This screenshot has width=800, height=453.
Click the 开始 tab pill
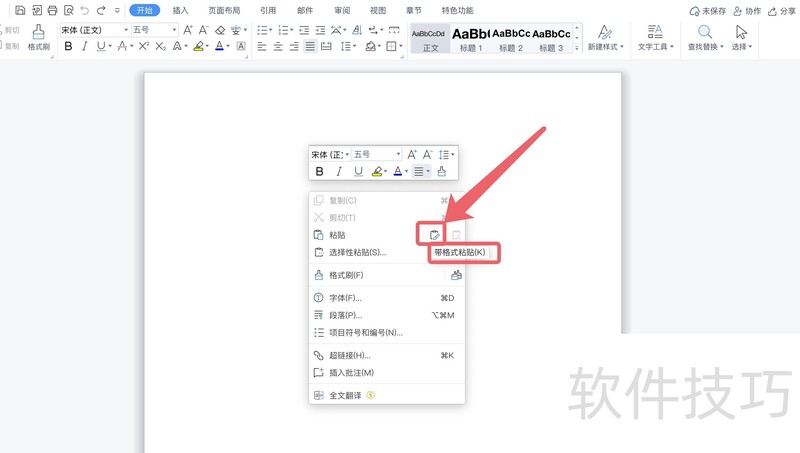click(144, 10)
